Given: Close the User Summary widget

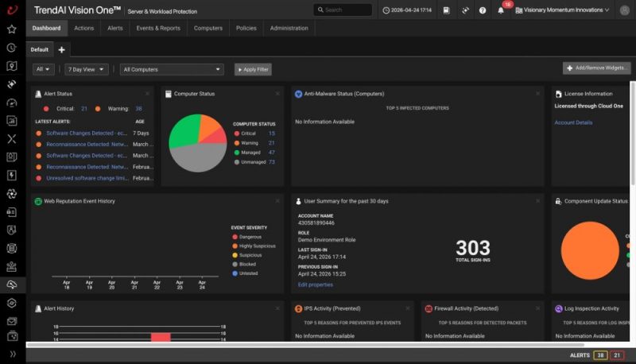Looking at the screenshot, I should (538, 201).
